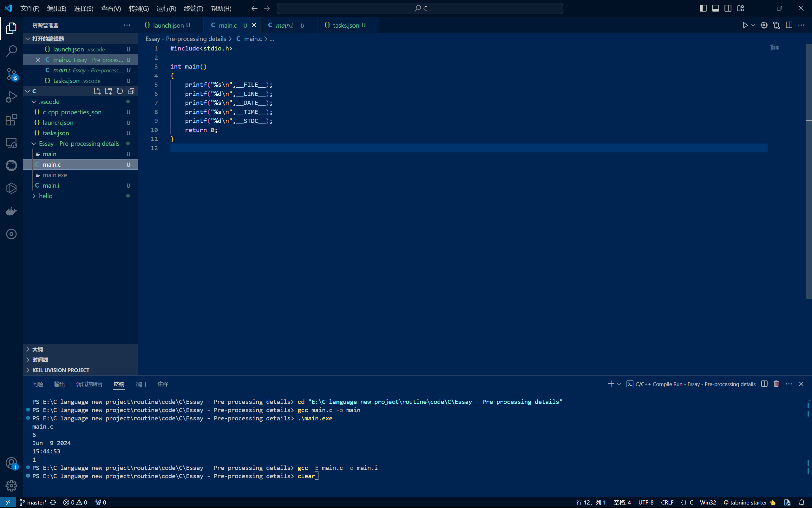
Task: Open the Explorer view in activity bar
Action: [x=11, y=28]
